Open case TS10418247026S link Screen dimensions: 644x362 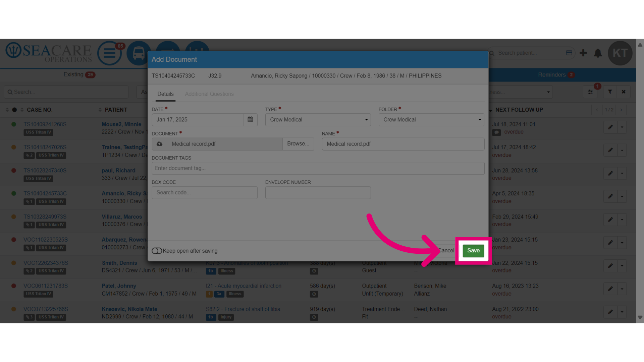45,147
